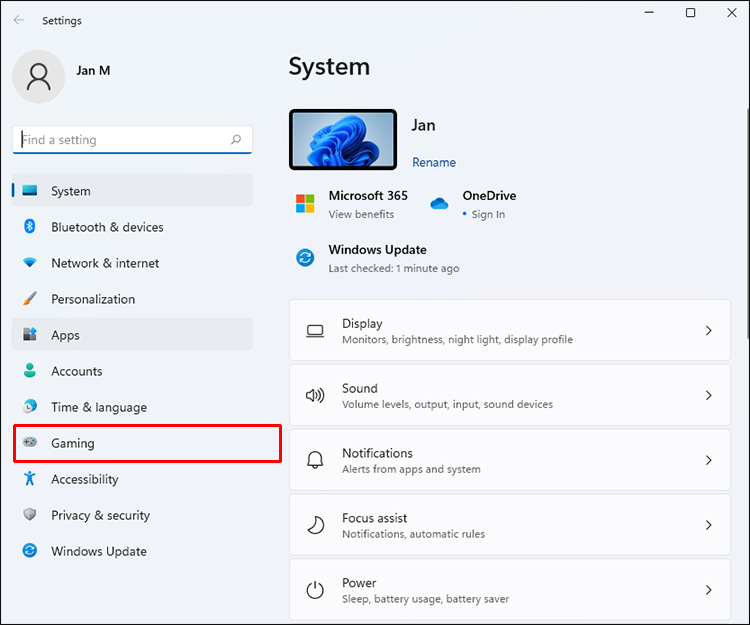Click the Display settings title
Viewport: 750px width, 625px height.
362,324
